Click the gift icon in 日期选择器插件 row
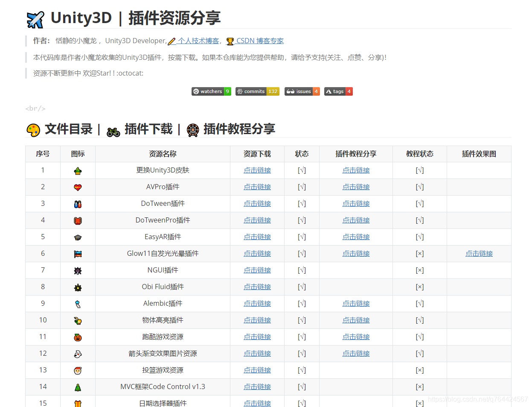The image size is (532, 407). (78, 404)
